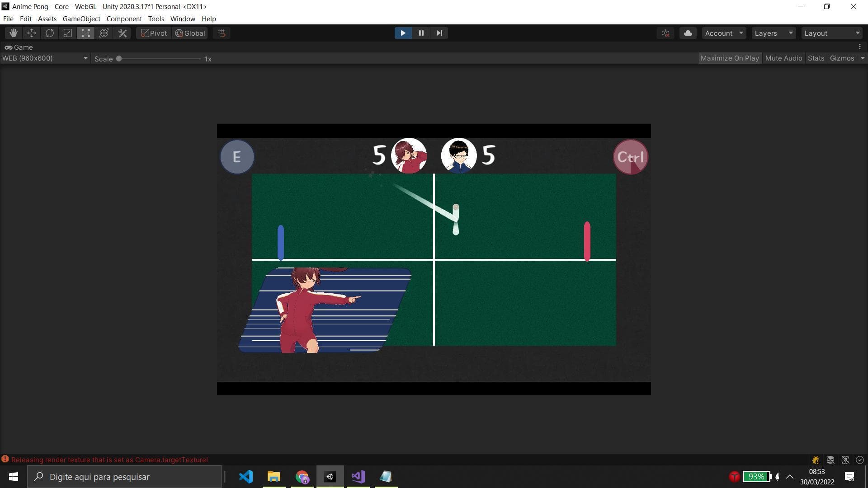Image resolution: width=868 pixels, height=488 pixels.
Task: Expand the Layout dropdown
Action: [832, 33]
